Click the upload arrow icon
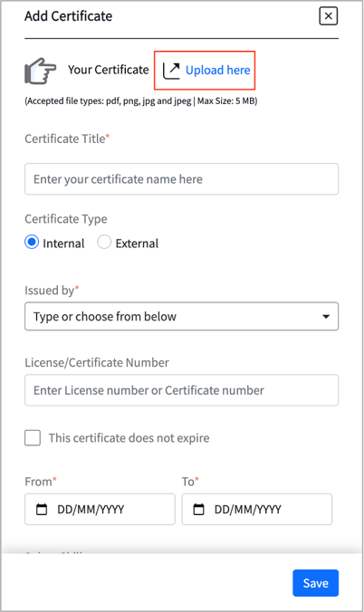The image size is (364, 612). 171,71
